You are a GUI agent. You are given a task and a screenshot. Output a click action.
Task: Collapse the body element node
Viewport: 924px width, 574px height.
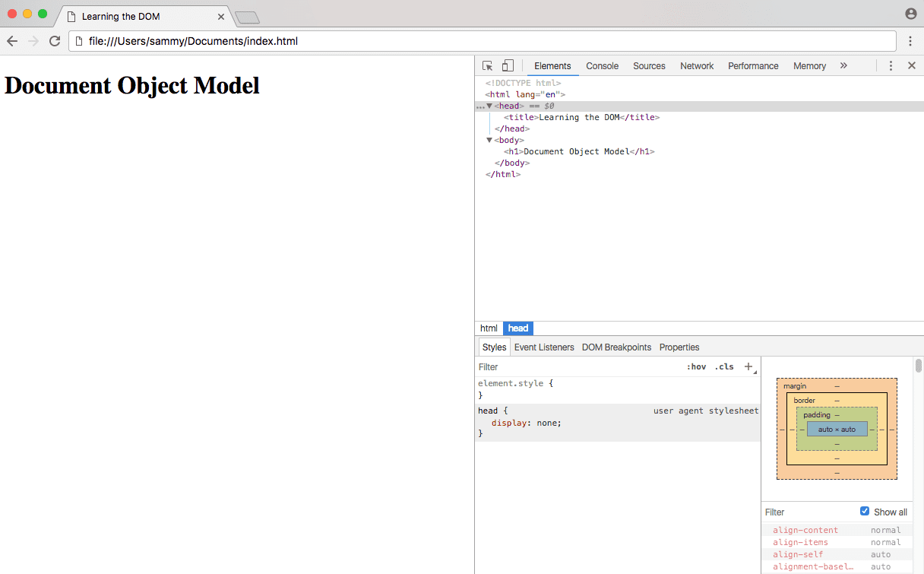[490, 140]
